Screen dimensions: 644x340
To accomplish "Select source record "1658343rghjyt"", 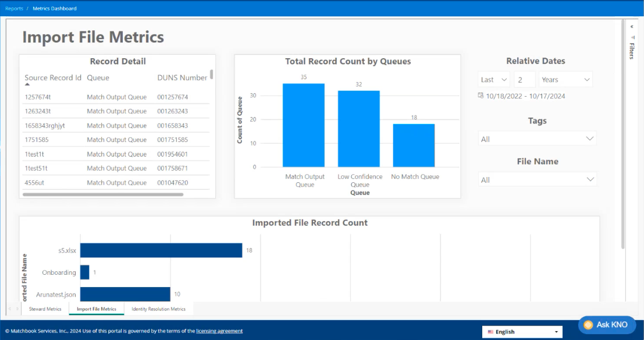I will (45, 125).
